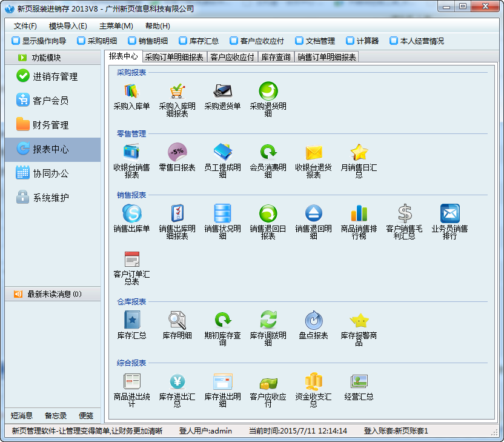
Task: Launch 计算器 from toolbar
Action: [362, 41]
